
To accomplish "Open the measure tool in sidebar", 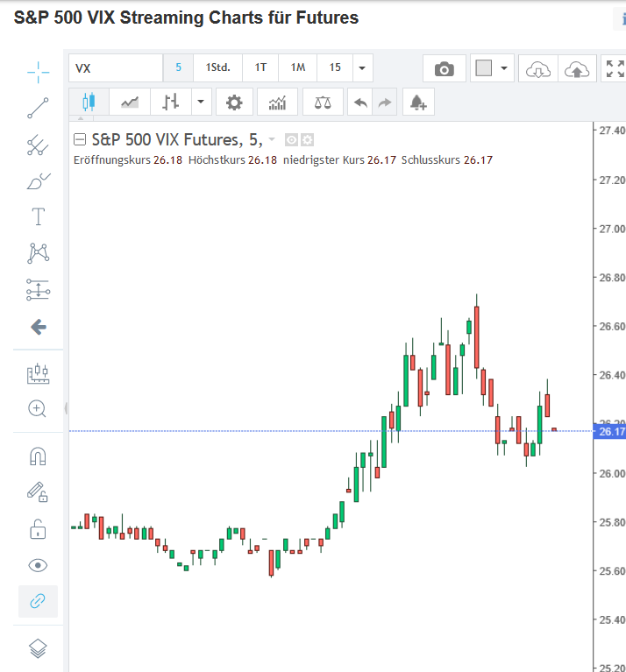I will (x=39, y=374).
